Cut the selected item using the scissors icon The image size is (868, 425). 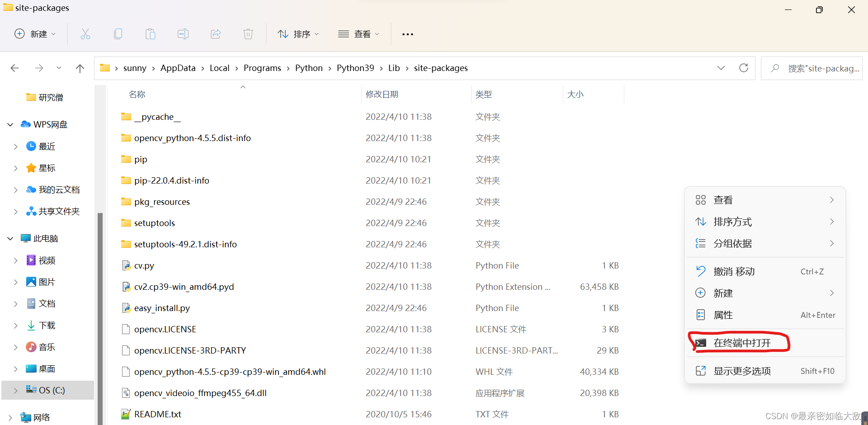pyautogui.click(x=85, y=34)
